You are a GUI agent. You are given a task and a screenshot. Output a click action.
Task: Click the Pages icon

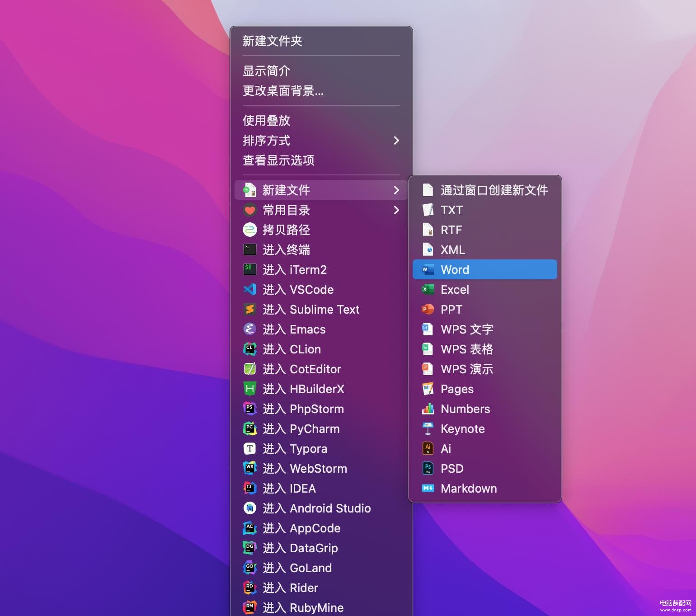(428, 389)
